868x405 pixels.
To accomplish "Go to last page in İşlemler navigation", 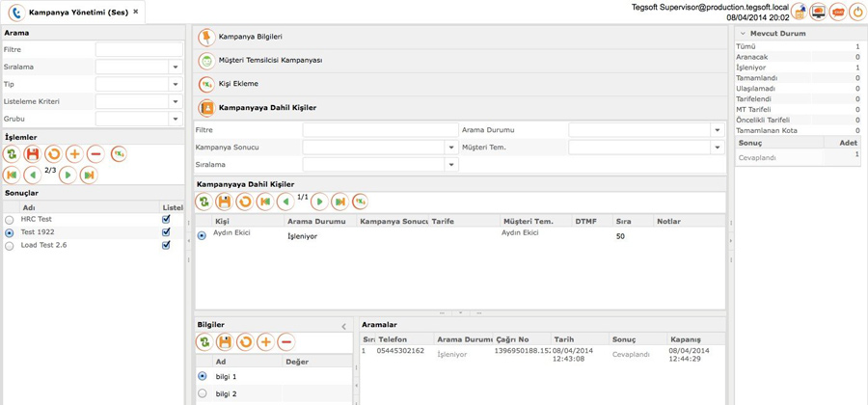I will (x=89, y=175).
